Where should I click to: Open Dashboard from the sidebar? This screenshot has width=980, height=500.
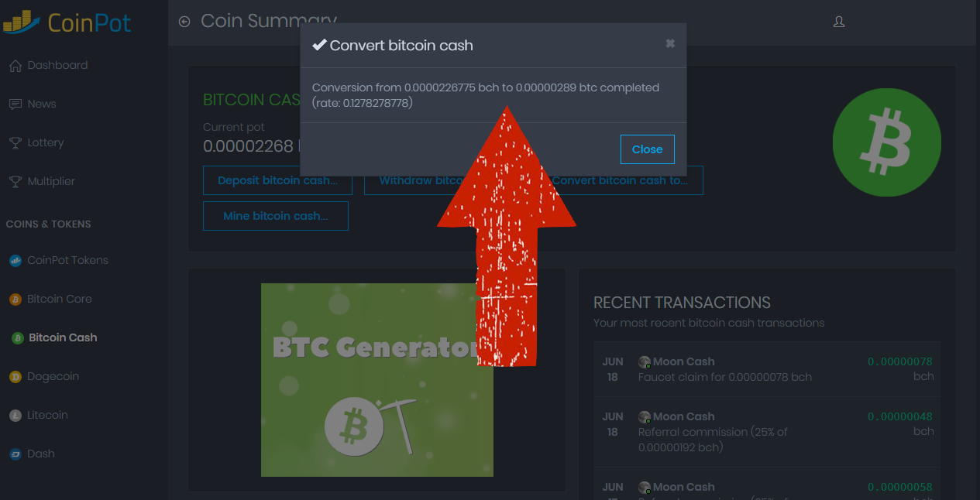click(48, 66)
